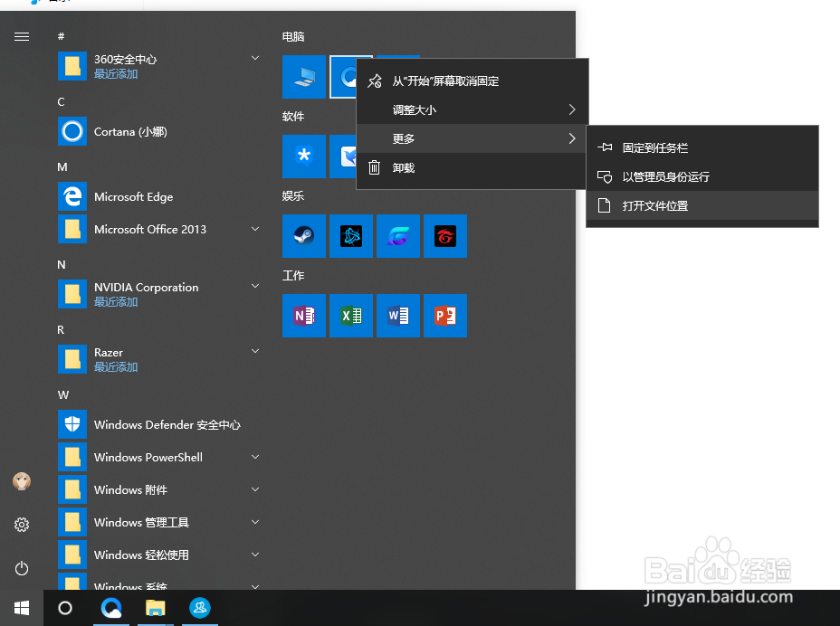The image size is (840, 626).
Task: Launch the Word tile
Action: pyautogui.click(x=398, y=316)
